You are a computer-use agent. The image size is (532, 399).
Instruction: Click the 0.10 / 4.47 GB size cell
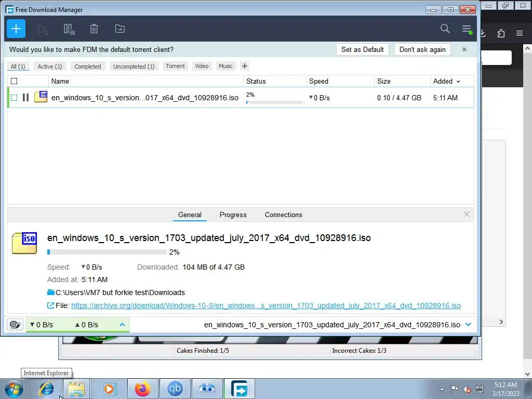tap(399, 98)
